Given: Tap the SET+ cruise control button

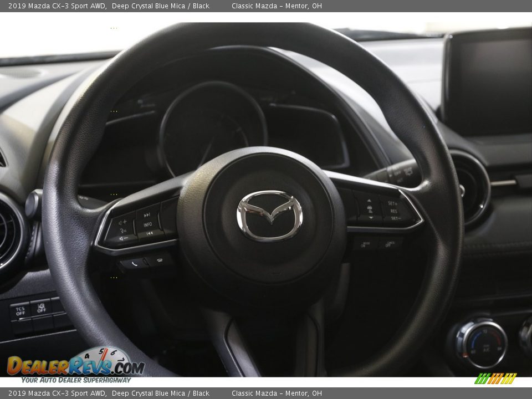Looking at the screenshot, I should point(392,203).
